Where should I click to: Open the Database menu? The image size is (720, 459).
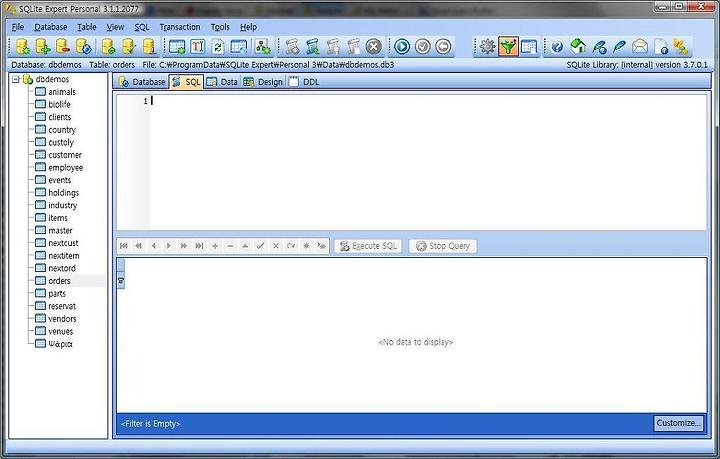click(51, 27)
